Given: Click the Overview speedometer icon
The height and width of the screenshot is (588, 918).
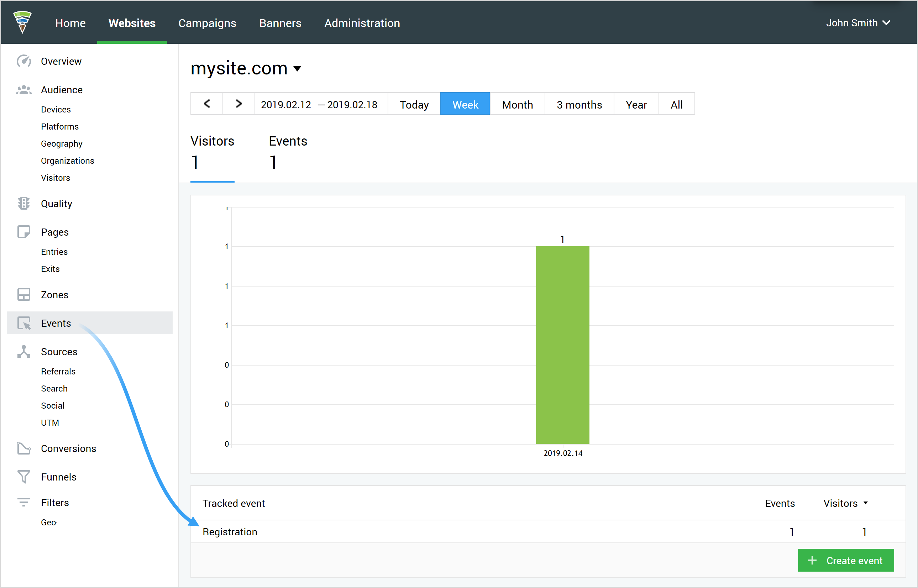Looking at the screenshot, I should click(x=24, y=61).
